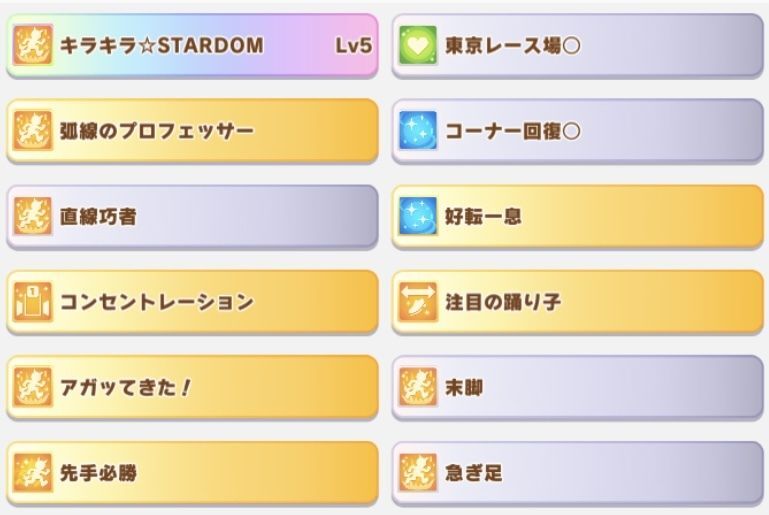Image resolution: width=769 pixels, height=515 pixels.
Task: Click the 弧線のプロフェッサー skill icon
Action: (x=33, y=131)
